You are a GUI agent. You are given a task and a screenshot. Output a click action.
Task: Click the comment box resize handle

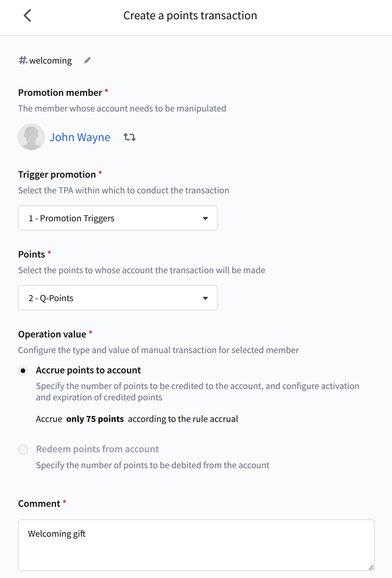pyautogui.click(x=371, y=568)
